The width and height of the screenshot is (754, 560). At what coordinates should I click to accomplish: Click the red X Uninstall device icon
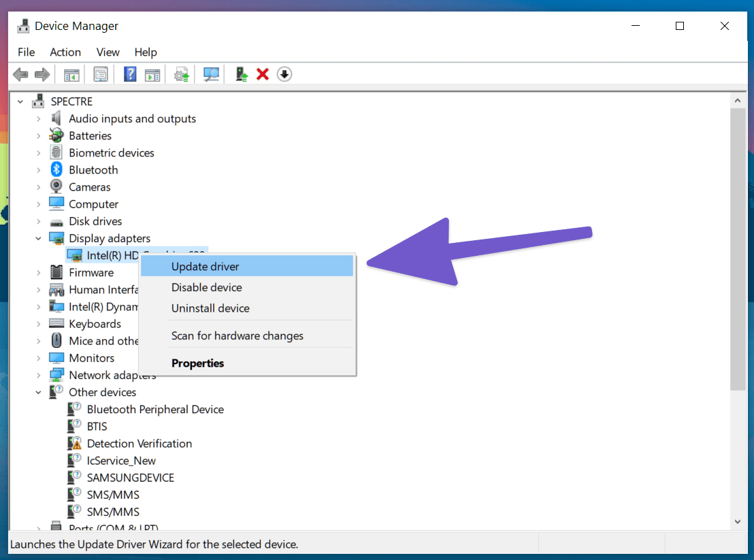pyautogui.click(x=263, y=74)
